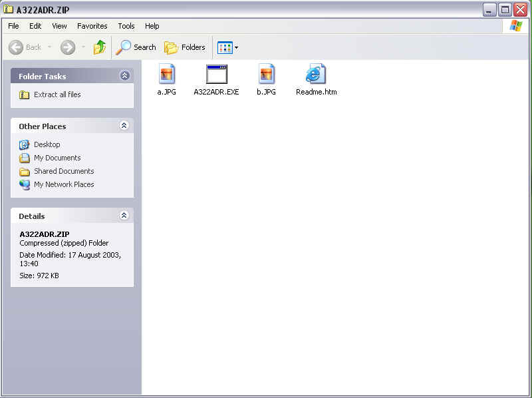
Task: Click the Extract all files zip icon
Action: pos(24,95)
